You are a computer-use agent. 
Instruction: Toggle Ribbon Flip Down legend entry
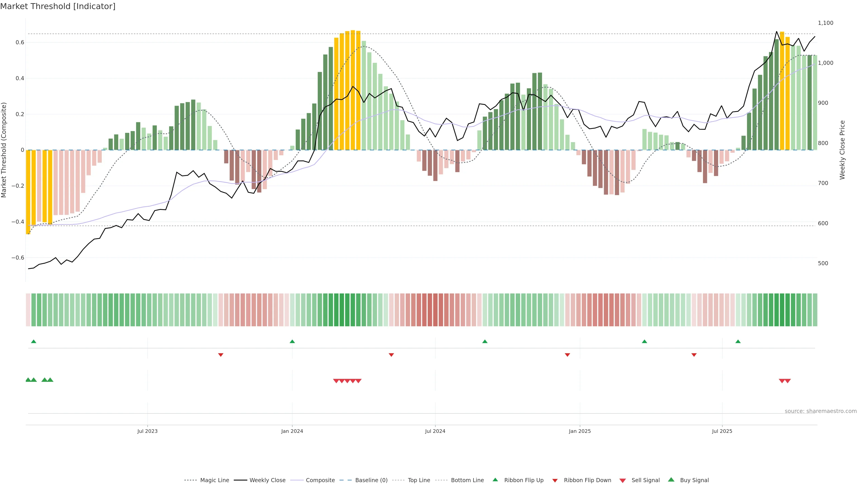587,480
